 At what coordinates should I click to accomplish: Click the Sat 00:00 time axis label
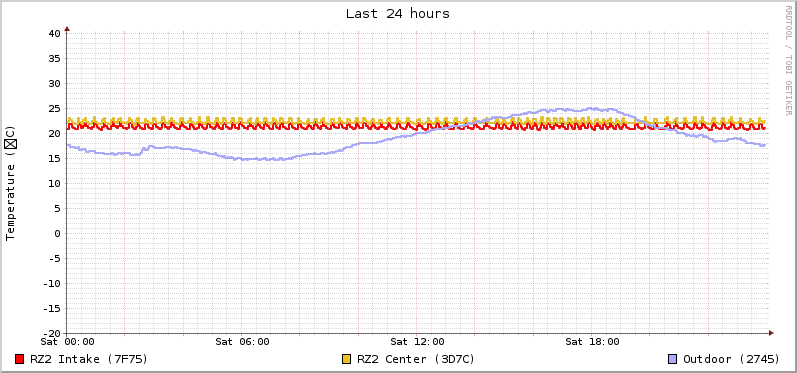[68, 341]
